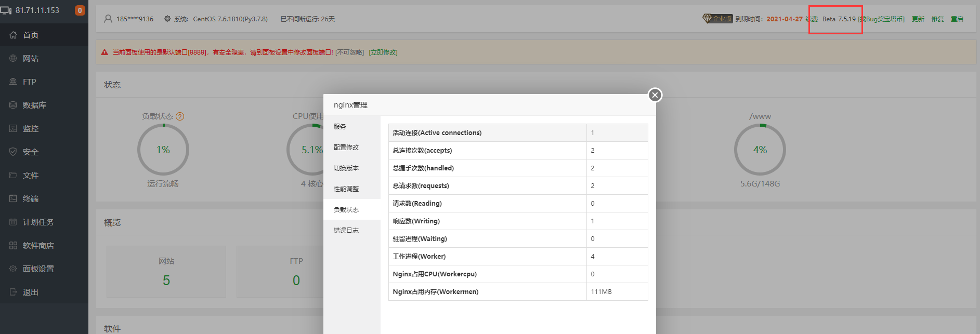Click the 续费 renew link
The width and height of the screenshot is (980, 334).
coord(812,19)
